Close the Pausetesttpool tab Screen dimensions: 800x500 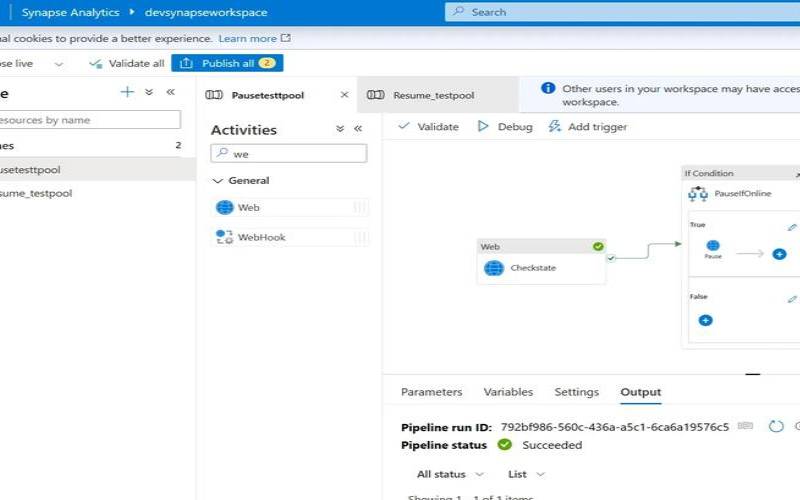pyautogui.click(x=345, y=95)
